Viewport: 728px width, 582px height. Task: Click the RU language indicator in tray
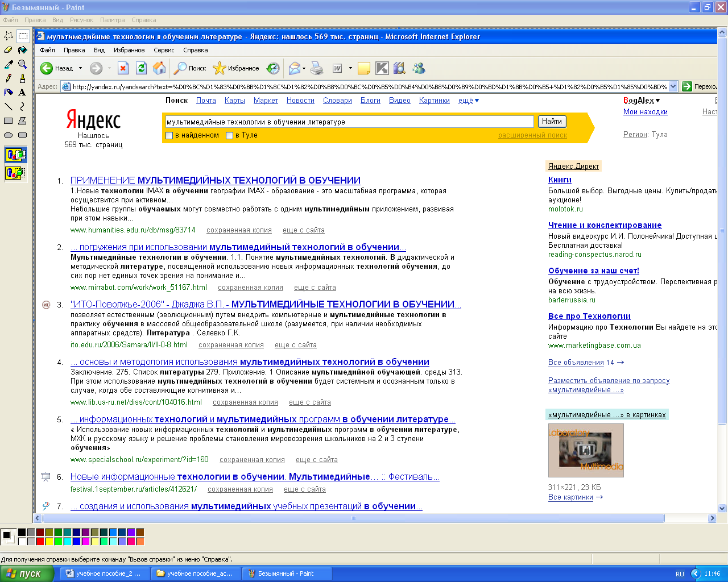(x=680, y=574)
